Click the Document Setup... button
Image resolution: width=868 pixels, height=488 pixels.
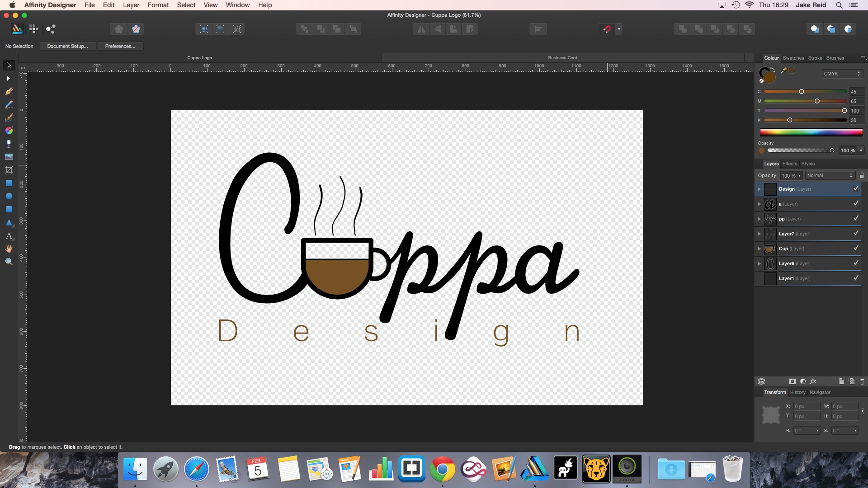tap(67, 46)
